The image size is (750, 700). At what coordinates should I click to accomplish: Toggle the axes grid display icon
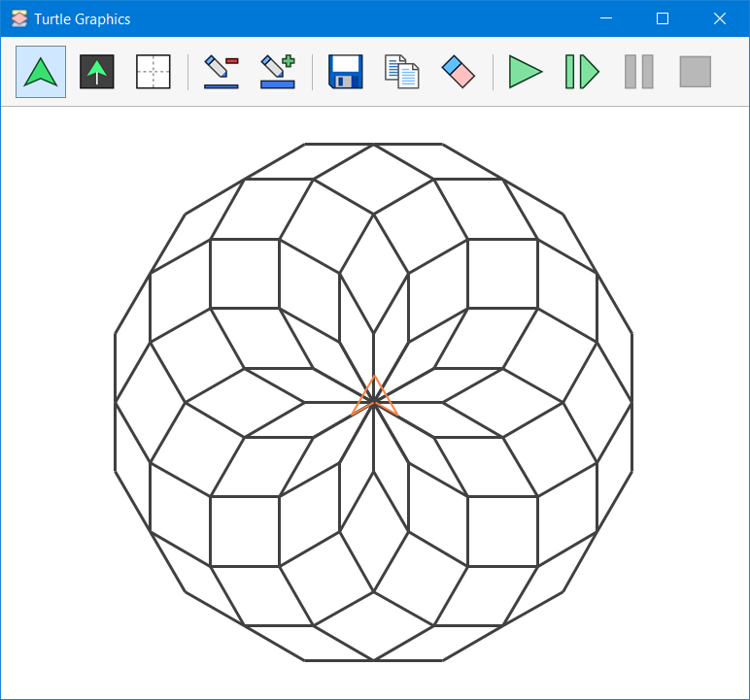153,72
